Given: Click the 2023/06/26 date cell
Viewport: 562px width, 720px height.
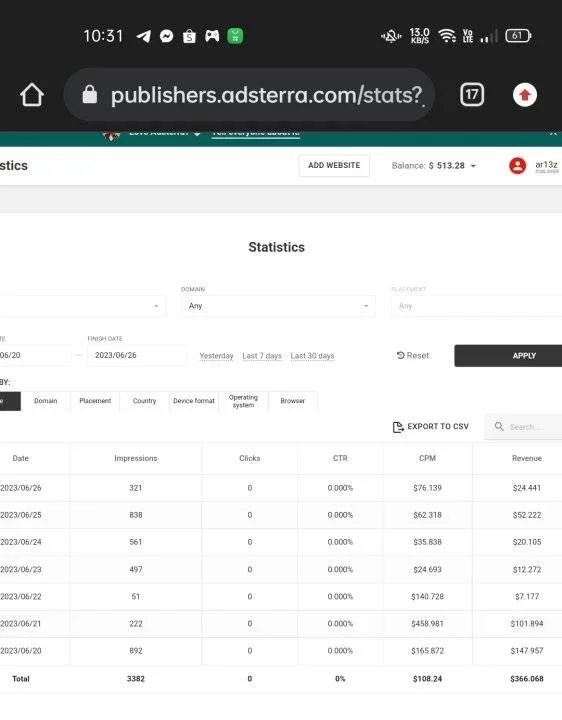Looking at the screenshot, I should coord(21,488).
